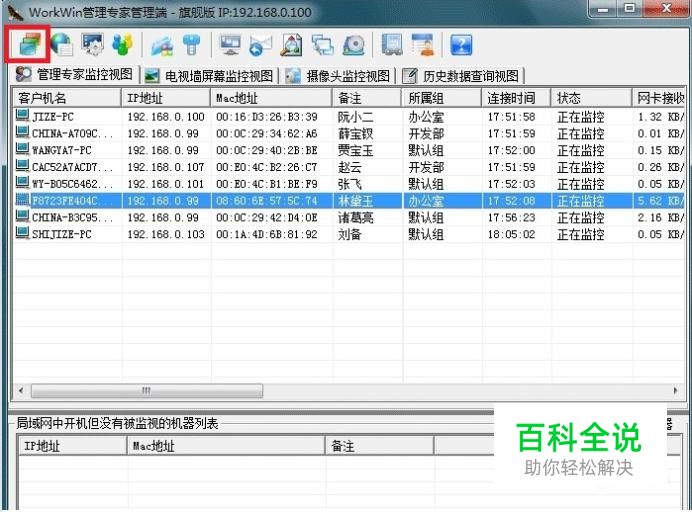Viewport: 692px width, 512px height.
Task: Select the SHIJIZE-PC client row
Action: [349, 234]
